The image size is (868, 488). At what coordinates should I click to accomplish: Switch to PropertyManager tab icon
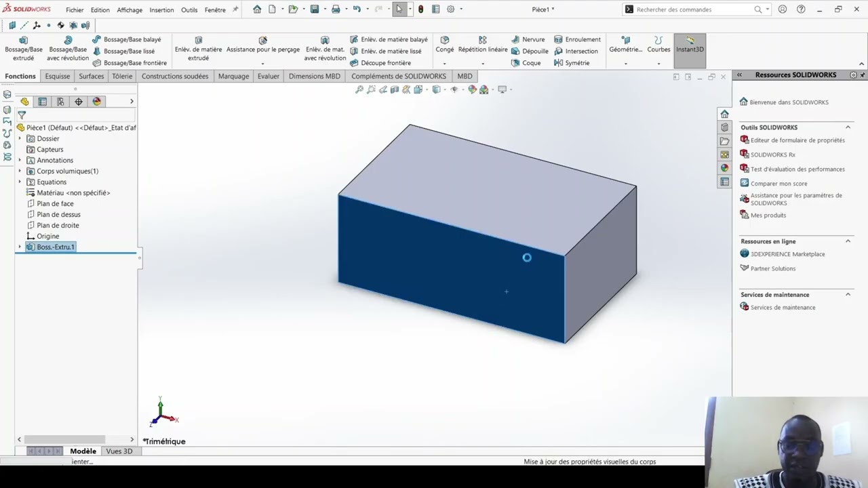point(42,102)
